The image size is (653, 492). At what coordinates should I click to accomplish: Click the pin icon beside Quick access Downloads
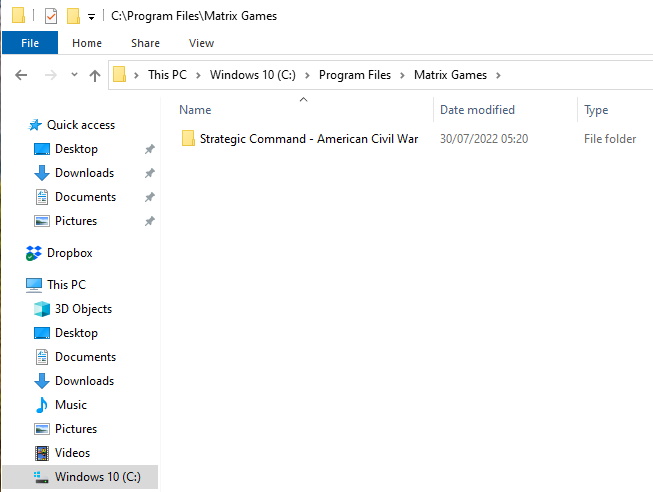tap(150, 173)
